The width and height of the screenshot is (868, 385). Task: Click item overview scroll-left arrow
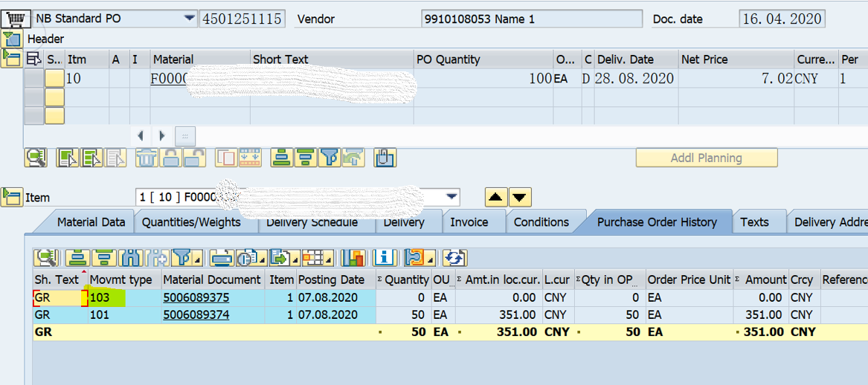[141, 135]
